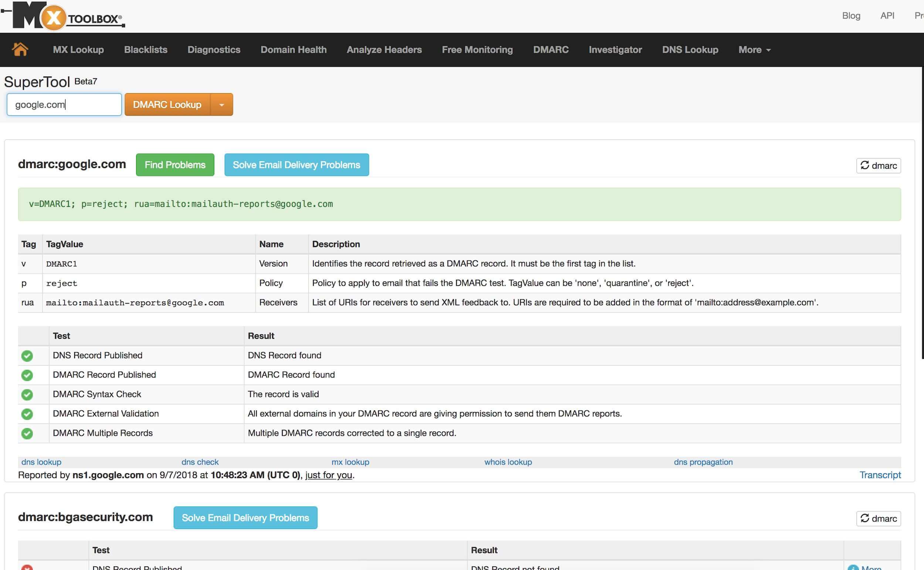Click green check icon for DMARC Multiple Records

(x=27, y=433)
